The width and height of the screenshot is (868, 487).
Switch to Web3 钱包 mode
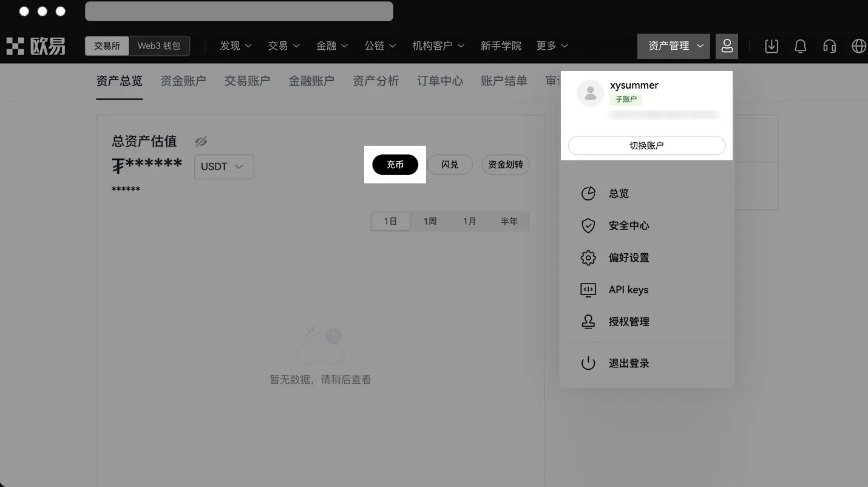tap(159, 46)
